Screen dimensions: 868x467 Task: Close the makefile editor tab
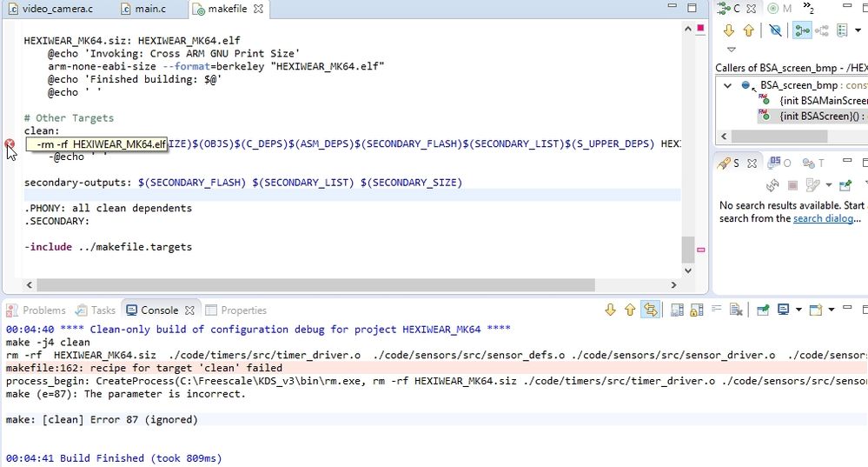(x=258, y=9)
